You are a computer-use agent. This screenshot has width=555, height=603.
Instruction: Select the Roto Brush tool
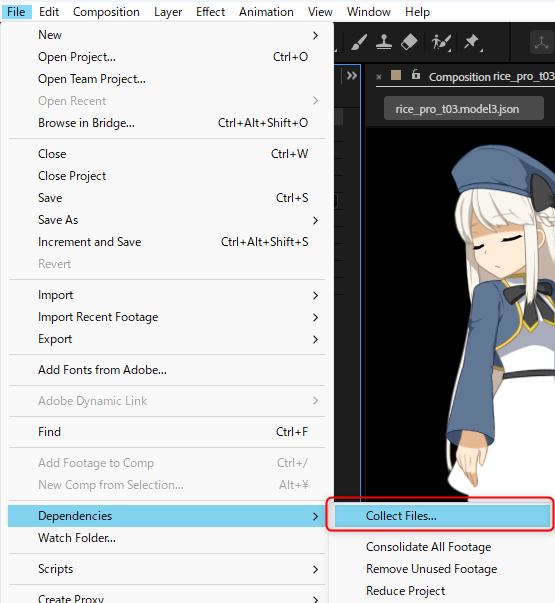point(441,42)
